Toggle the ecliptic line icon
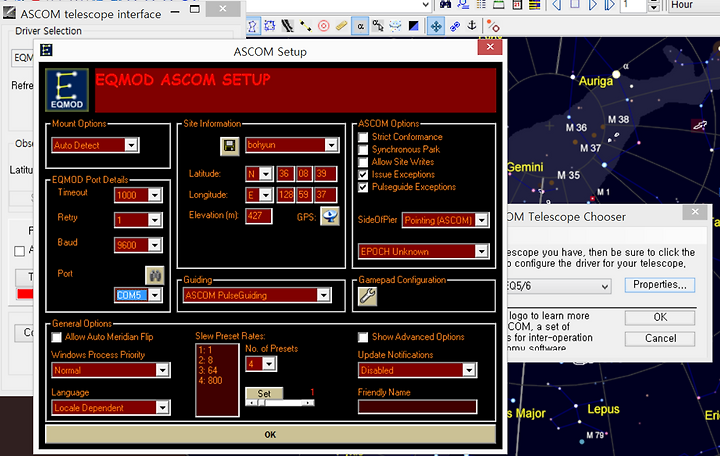The height and width of the screenshot is (456, 720). (305, 26)
